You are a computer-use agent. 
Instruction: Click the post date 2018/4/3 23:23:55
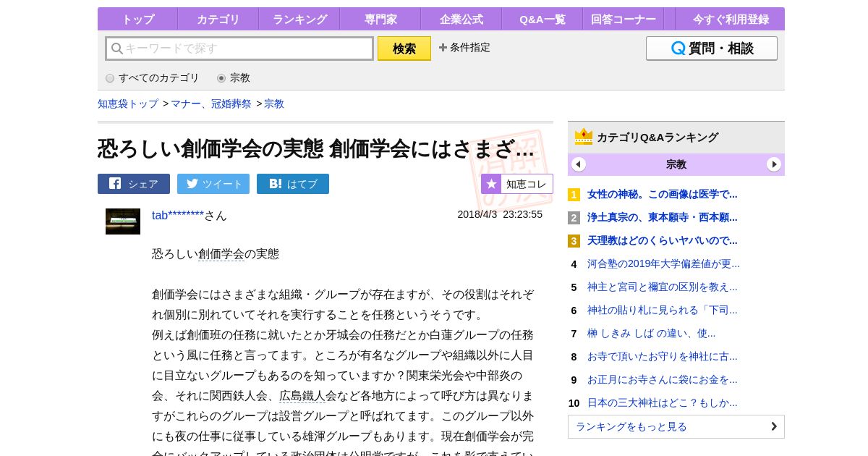pyautogui.click(x=500, y=214)
